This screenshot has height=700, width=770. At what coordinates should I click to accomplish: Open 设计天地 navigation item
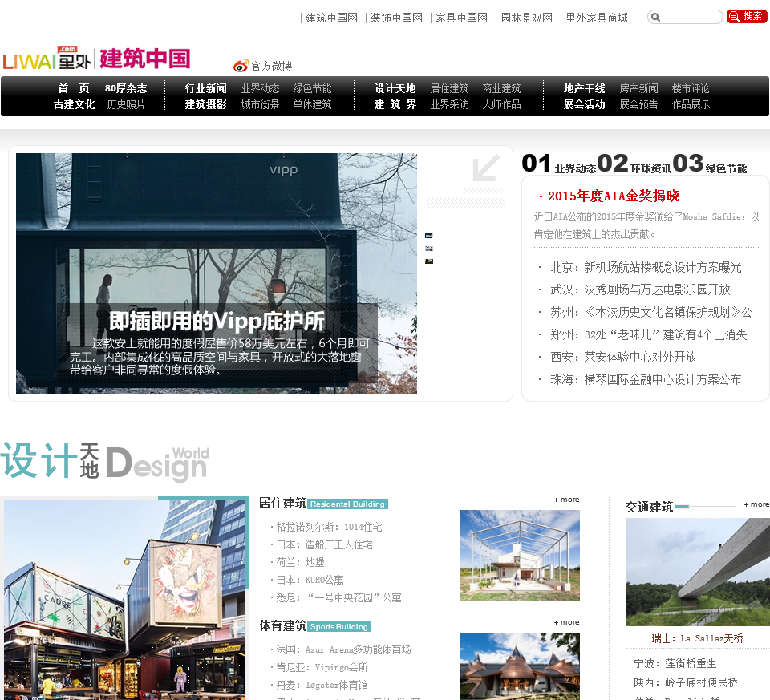(395, 88)
